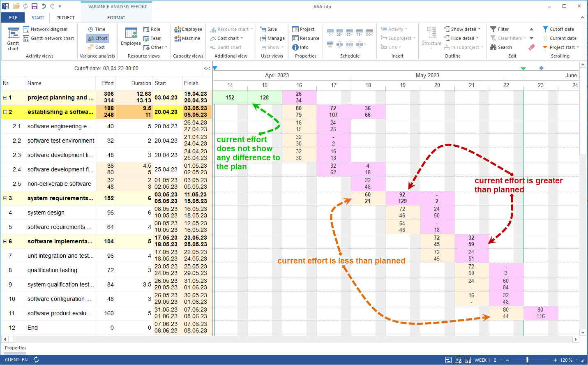Viewport: 588px width, 365px height.
Task: Switch to the START tab
Action: [38, 18]
